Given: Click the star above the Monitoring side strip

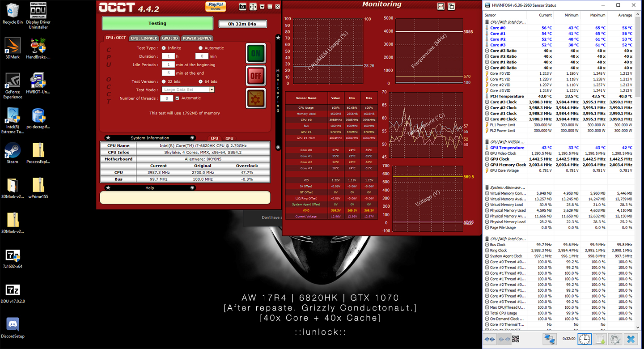Looking at the screenshot, I should pyautogui.click(x=278, y=38).
